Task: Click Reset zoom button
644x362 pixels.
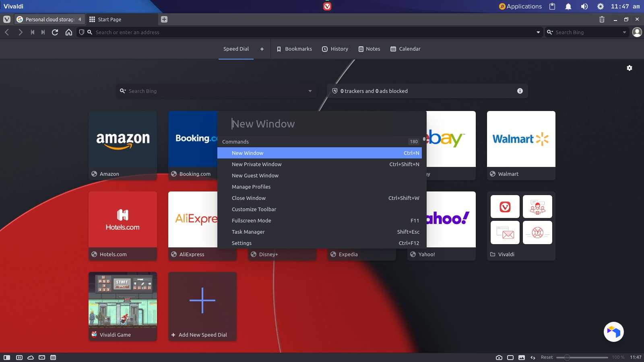Action: (x=547, y=358)
